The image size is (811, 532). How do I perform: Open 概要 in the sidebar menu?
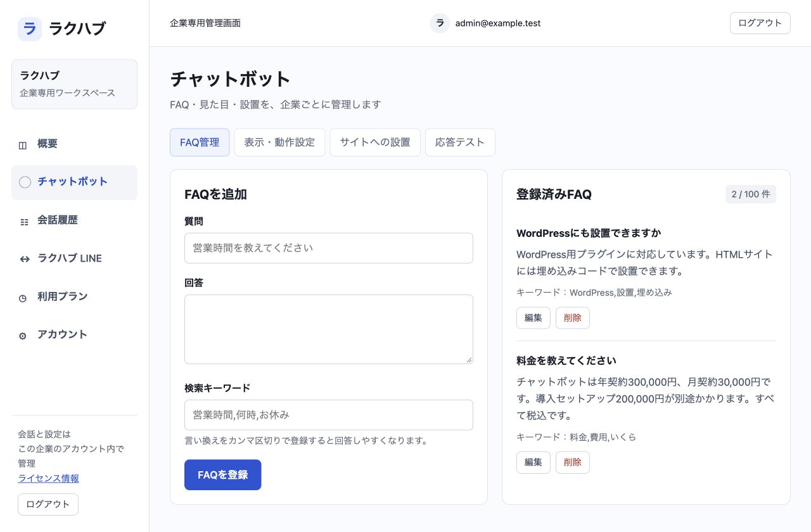74,144
